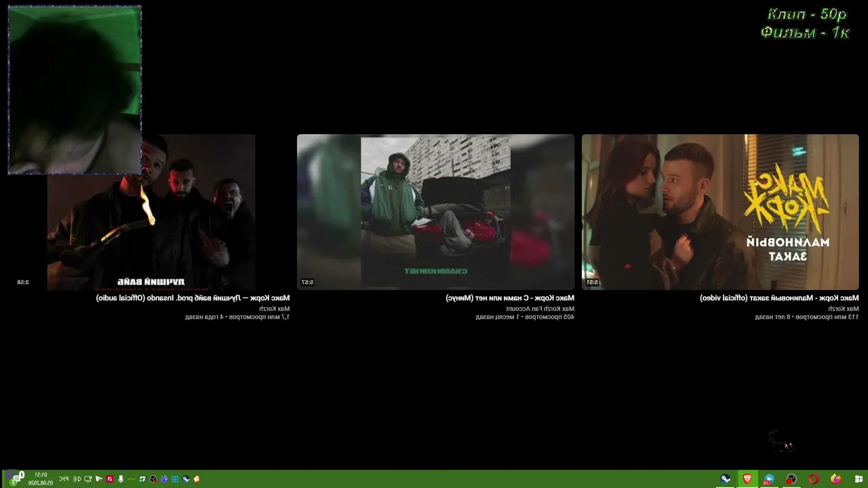Open the Windows Start menu
Image resolution: width=868 pixels, height=488 pixels.
click(859, 479)
